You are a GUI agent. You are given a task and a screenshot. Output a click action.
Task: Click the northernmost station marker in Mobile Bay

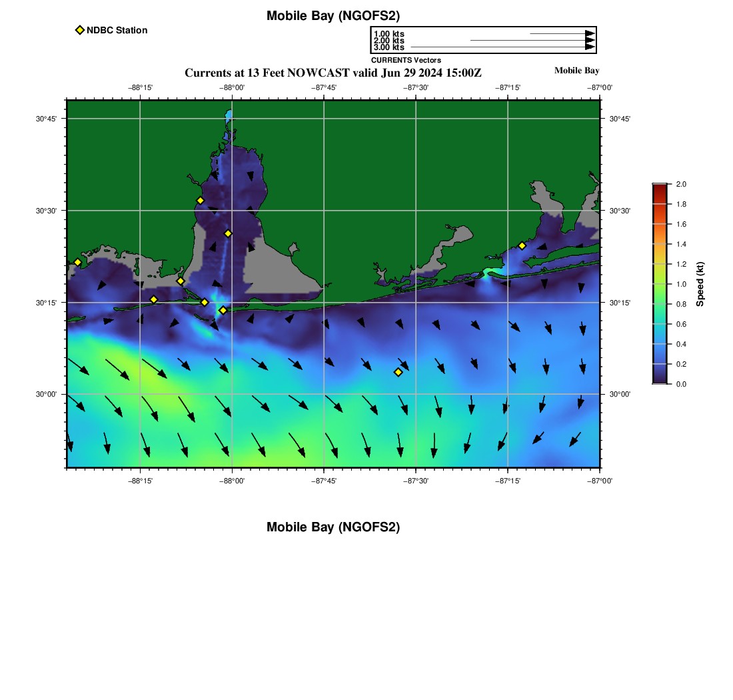click(200, 200)
